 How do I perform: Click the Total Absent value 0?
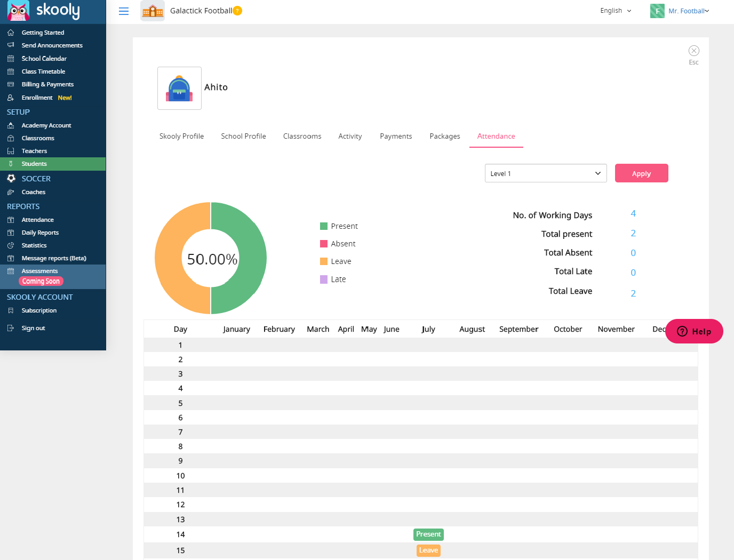(633, 253)
